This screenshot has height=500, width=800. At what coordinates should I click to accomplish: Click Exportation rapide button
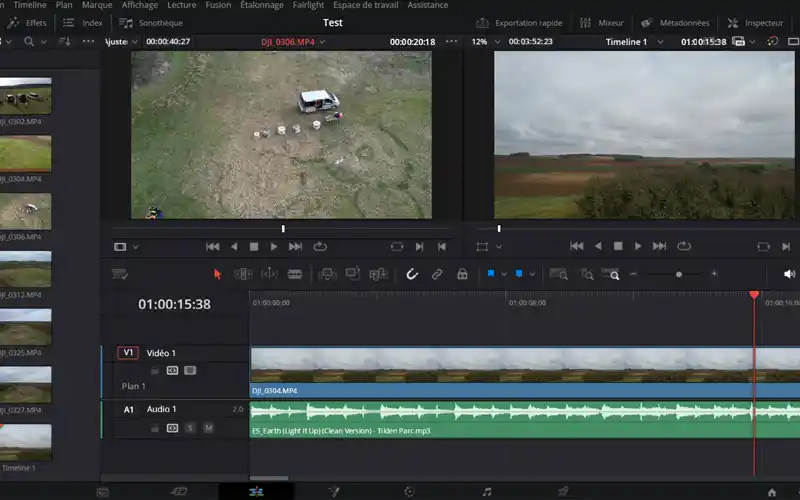click(519, 23)
